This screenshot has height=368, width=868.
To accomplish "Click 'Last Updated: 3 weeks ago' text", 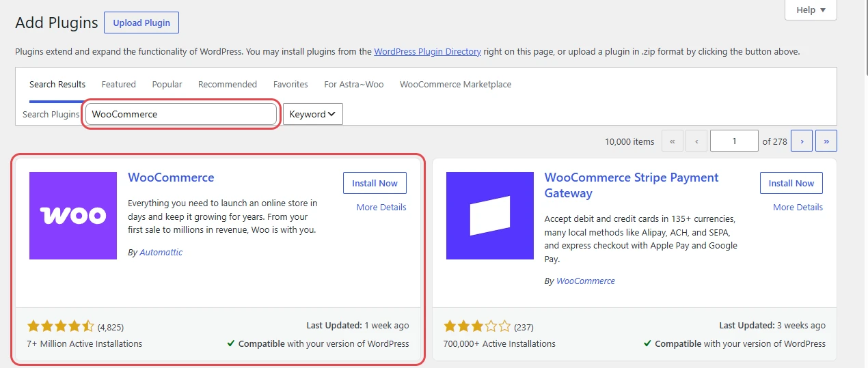I will 772,326.
